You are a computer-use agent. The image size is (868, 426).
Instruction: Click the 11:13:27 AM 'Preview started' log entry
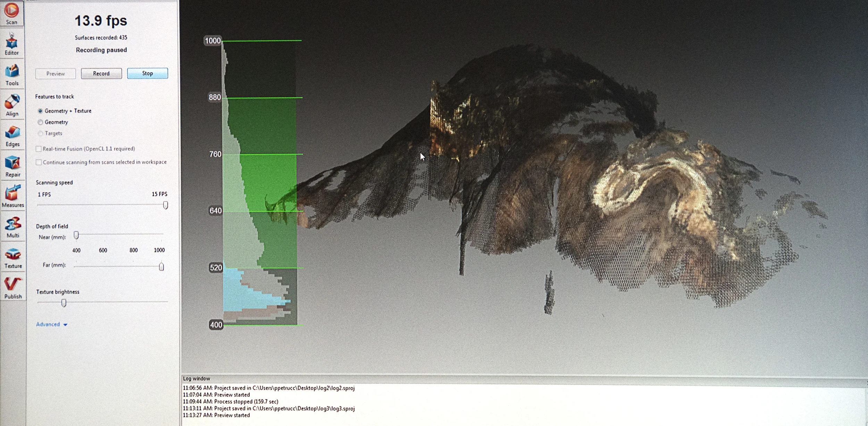216,415
